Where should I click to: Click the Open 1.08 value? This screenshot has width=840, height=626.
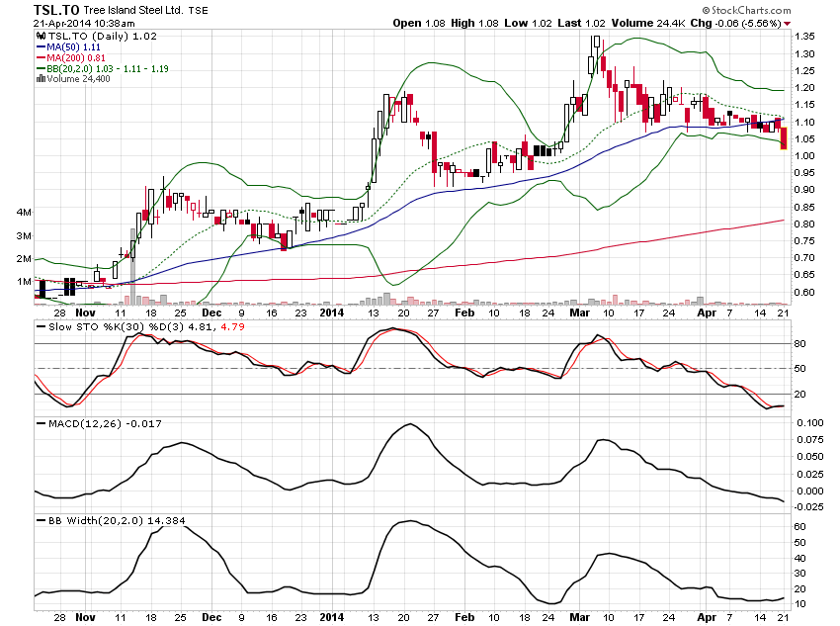[x=419, y=24]
